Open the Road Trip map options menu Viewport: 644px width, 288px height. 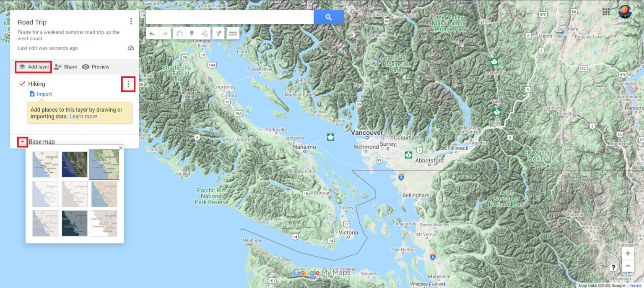click(x=131, y=21)
